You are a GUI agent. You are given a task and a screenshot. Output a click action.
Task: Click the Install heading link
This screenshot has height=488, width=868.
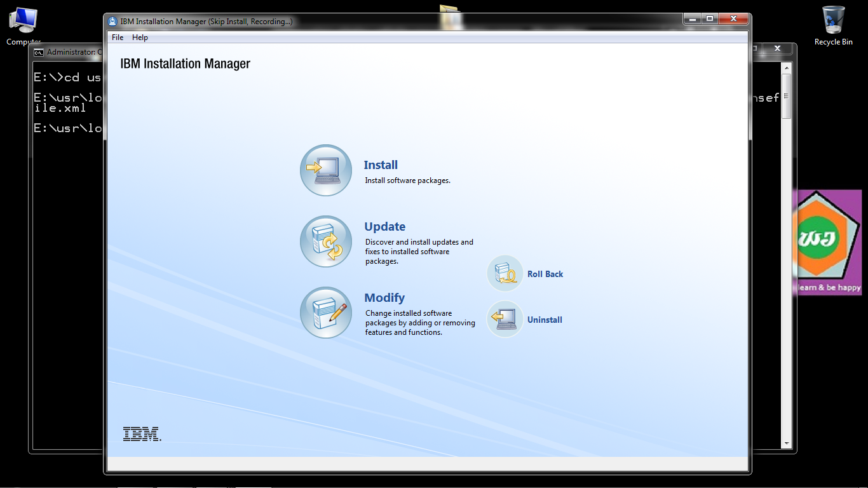pyautogui.click(x=381, y=165)
